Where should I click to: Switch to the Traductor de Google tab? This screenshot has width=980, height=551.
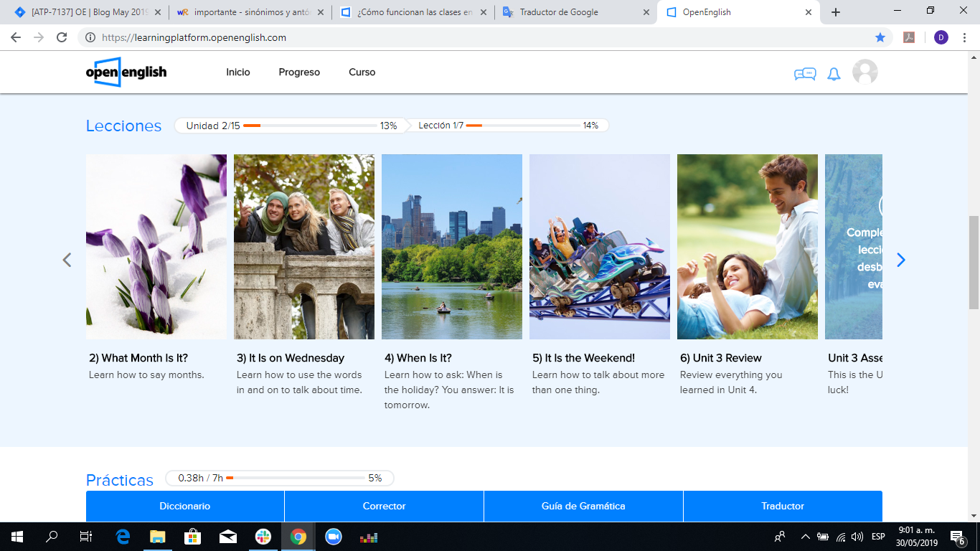[559, 12]
